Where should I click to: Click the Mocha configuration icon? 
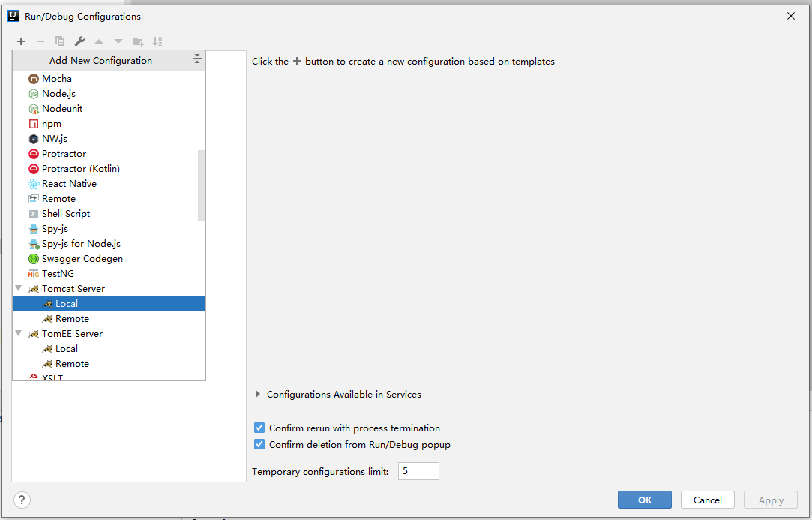coord(34,79)
